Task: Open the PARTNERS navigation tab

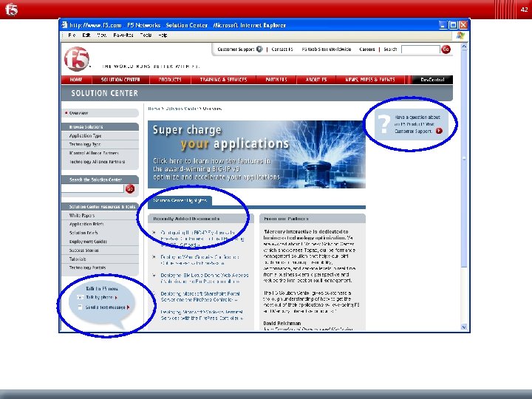Action: pyautogui.click(x=276, y=80)
